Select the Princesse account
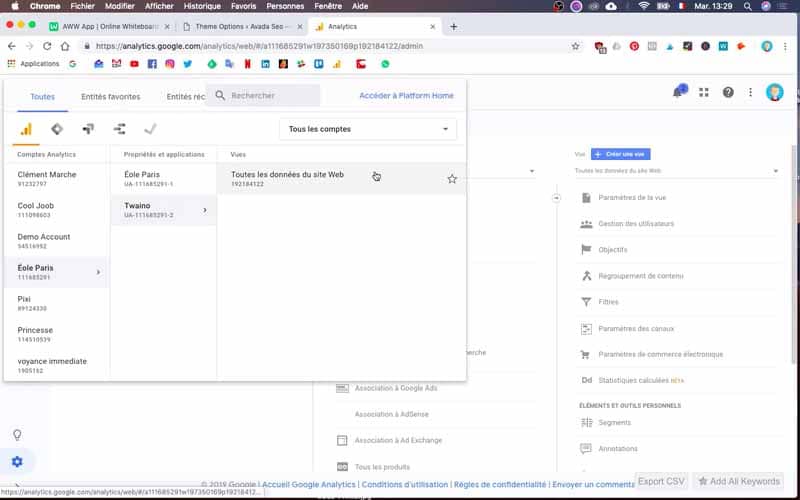The width and height of the screenshot is (800, 500). 57,334
